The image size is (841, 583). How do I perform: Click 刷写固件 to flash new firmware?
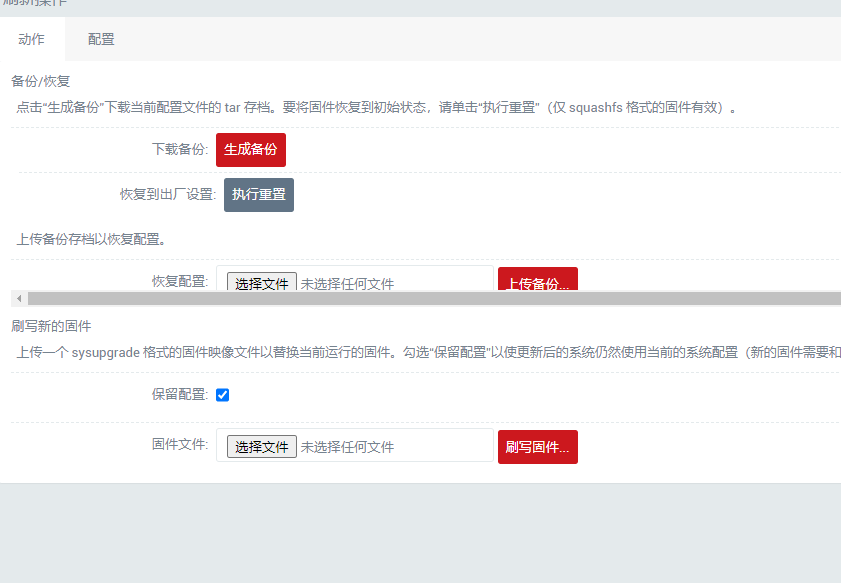tap(537, 446)
